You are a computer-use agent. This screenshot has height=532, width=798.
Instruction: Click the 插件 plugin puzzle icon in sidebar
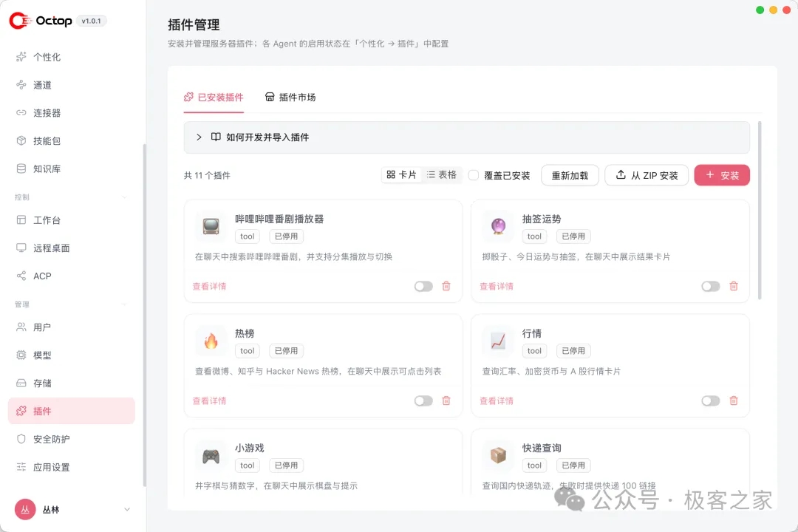[21, 411]
